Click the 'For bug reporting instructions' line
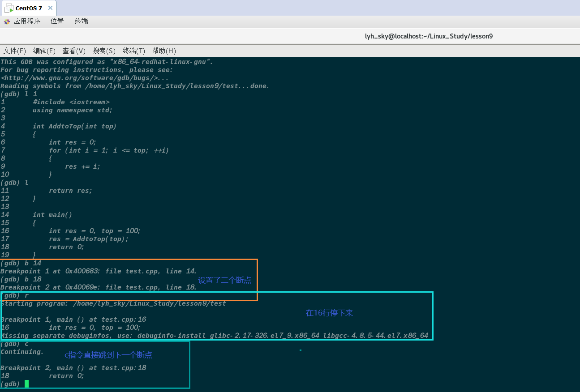Image resolution: width=580 pixels, height=392 pixels. coord(86,70)
